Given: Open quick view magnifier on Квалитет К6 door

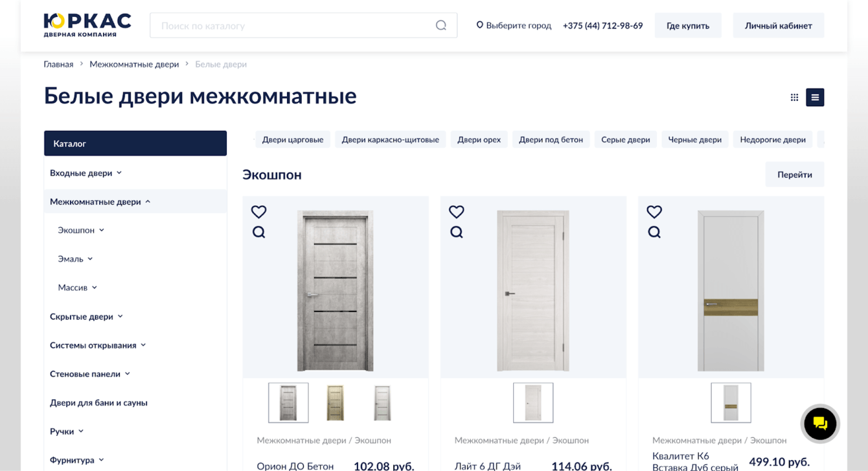Looking at the screenshot, I should 654,232.
